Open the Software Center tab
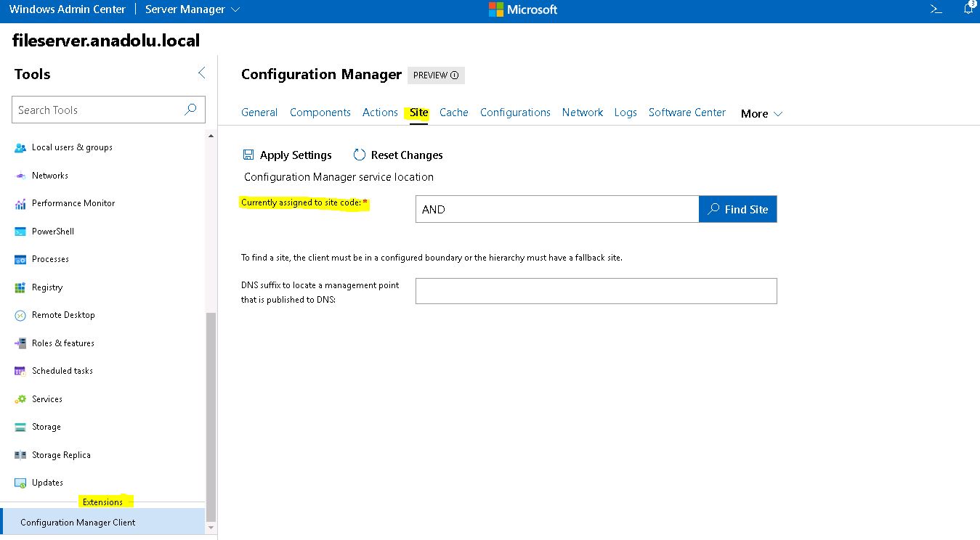The height and width of the screenshot is (540, 980). (686, 112)
